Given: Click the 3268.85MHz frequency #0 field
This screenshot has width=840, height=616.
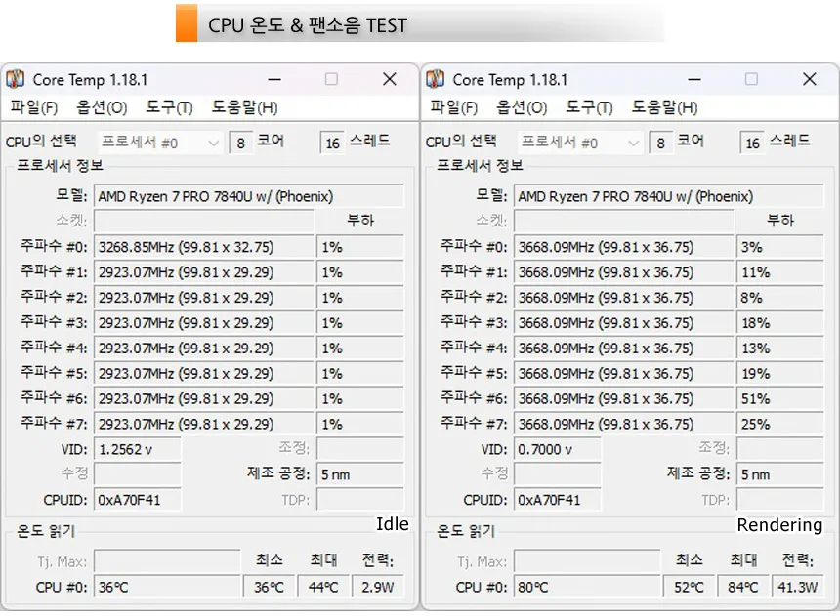Looking at the screenshot, I should (203, 247).
